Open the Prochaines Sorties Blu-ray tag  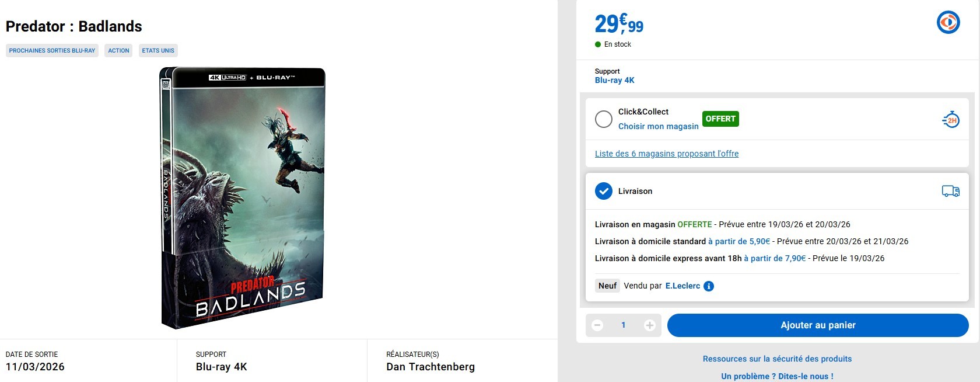[x=52, y=51]
